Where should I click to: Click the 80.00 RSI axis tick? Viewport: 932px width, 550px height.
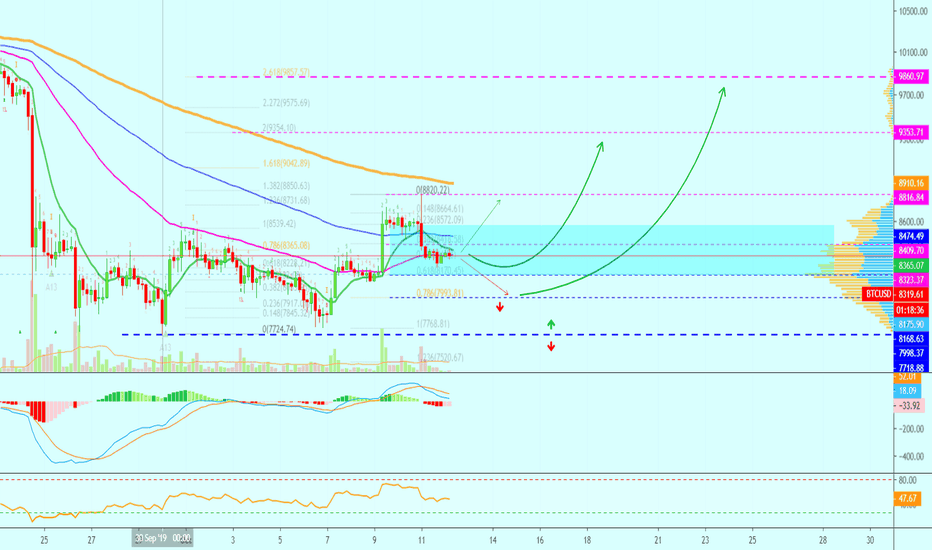point(908,480)
